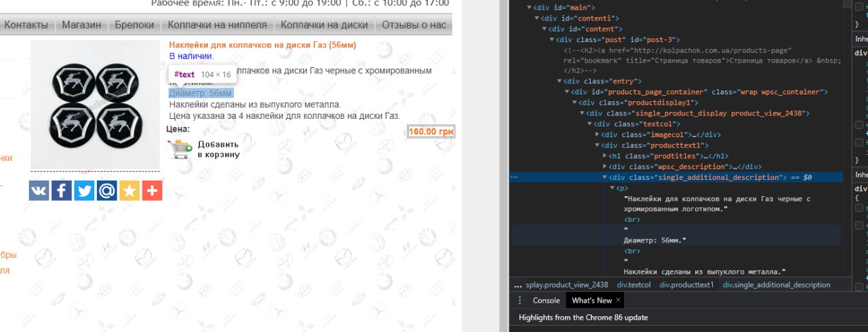This screenshot has width=868, height=332.
Task: Click the ellipsis beside the selected DOM row
Action: (514, 177)
